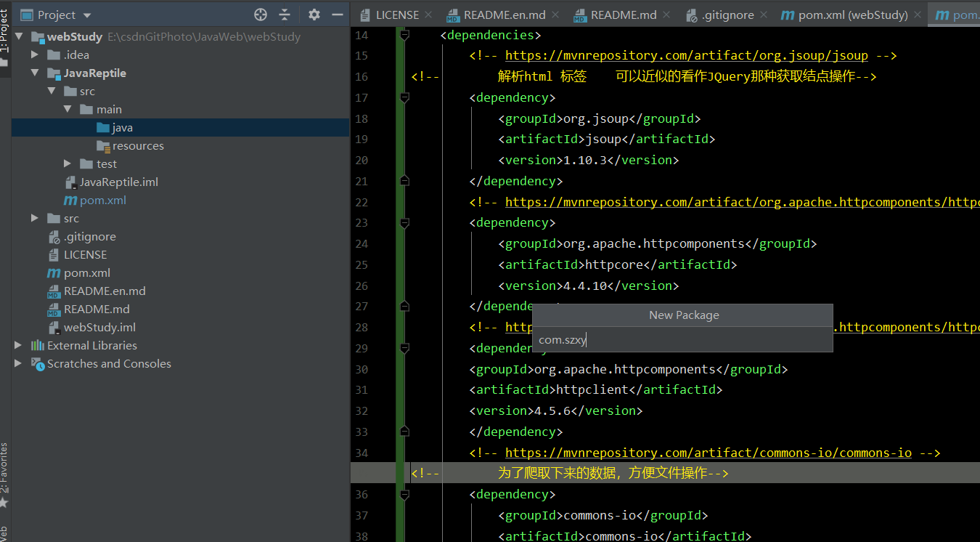Click the README.en.md markdown icon in tree
The width and height of the screenshot is (980, 542).
click(x=54, y=291)
